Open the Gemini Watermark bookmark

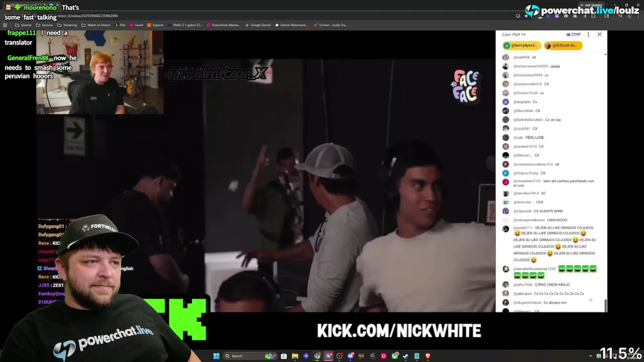click(x=291, y=25)
